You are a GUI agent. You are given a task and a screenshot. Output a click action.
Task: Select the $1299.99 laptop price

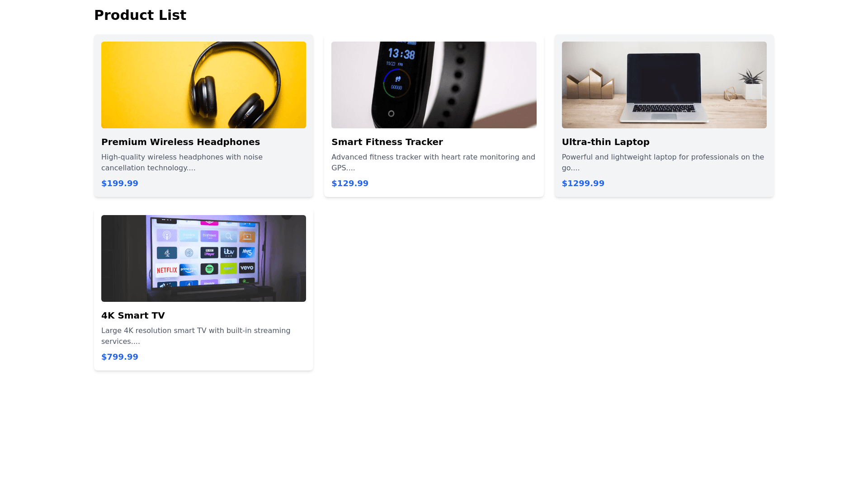point(583,183)
